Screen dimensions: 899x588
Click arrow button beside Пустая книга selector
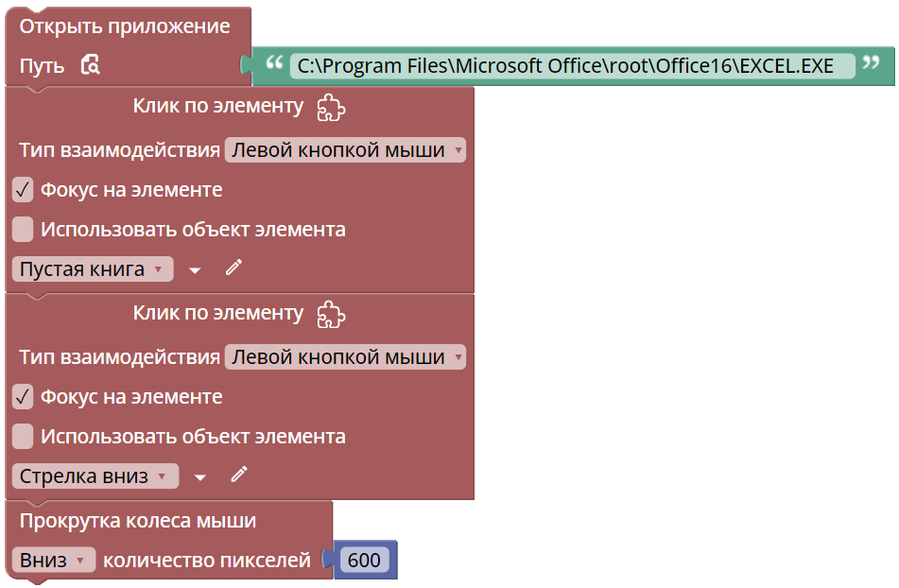(x=195, y=268)
